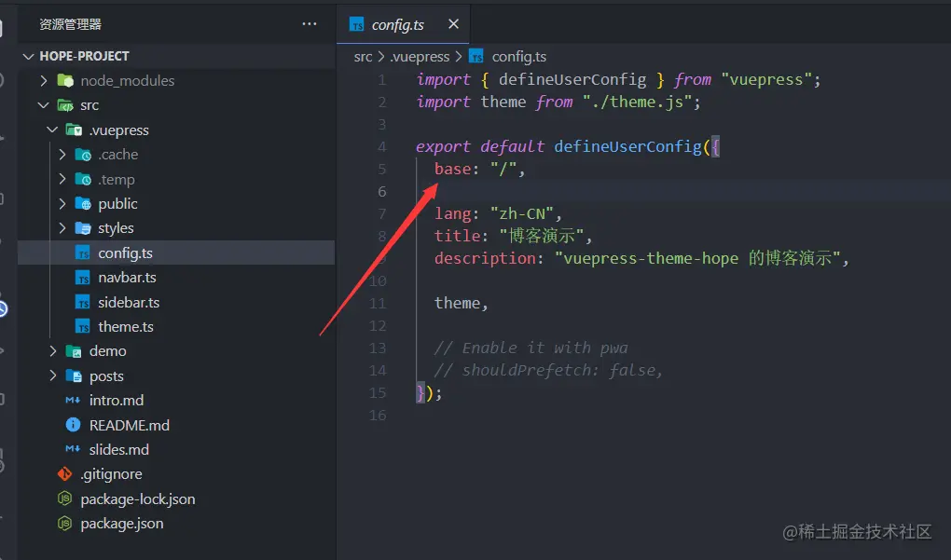Expand the styles folder chevron

[x=62, y=228]
